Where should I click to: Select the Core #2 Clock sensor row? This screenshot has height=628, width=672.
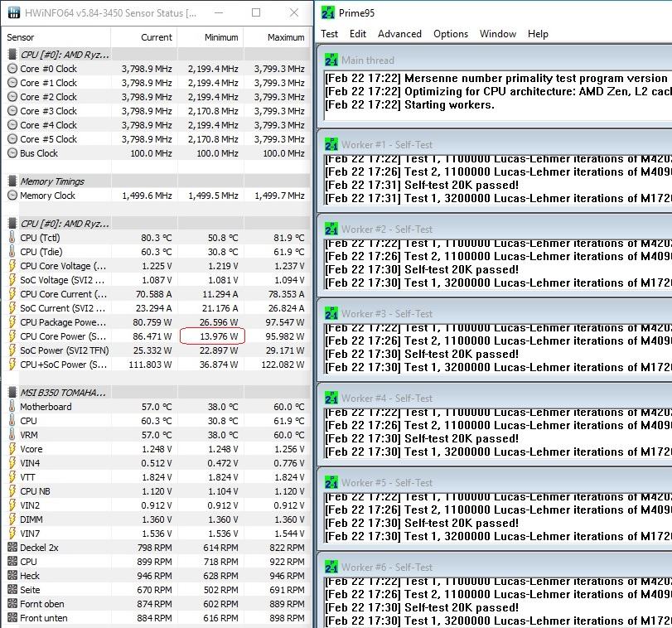[157, 97]
